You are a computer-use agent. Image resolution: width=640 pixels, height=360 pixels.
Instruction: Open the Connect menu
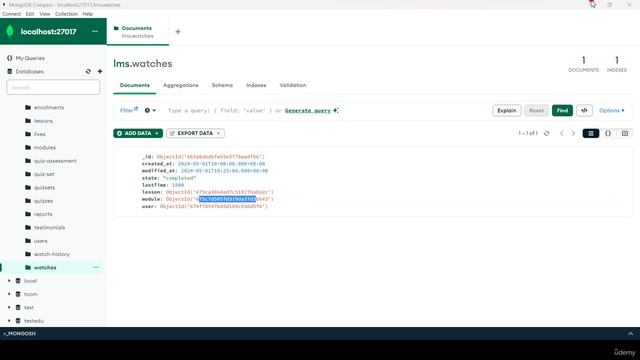coord(11,14)
